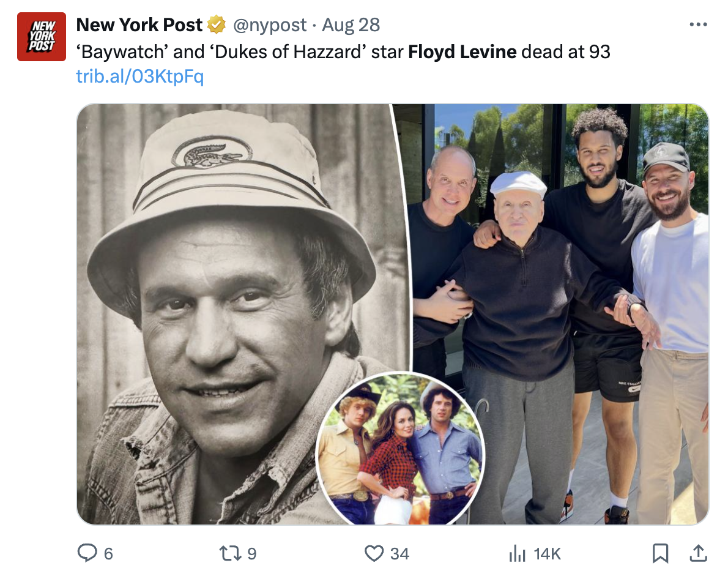728x579 pixels.
Task: Click the 34 likes count
Action: [x=399, y=554]
